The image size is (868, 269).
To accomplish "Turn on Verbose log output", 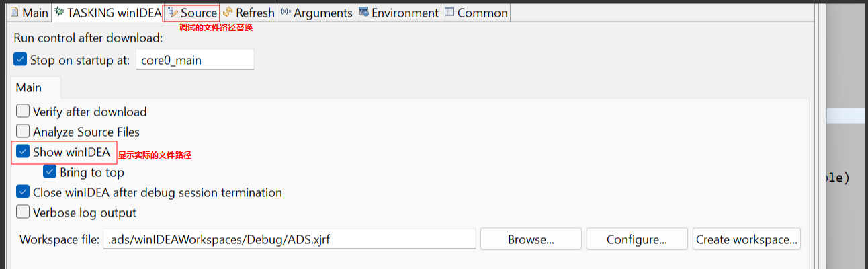I will point(23,213).
